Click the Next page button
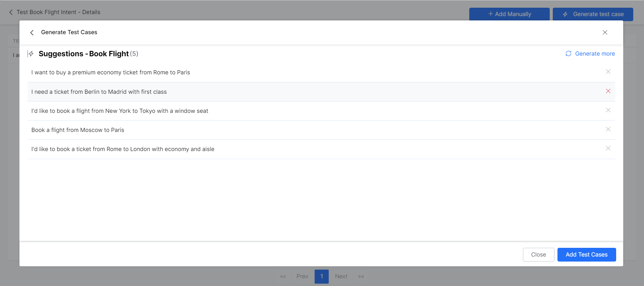Image resolution: width=644 pixels, height=286 pixels. pos(341,276)
